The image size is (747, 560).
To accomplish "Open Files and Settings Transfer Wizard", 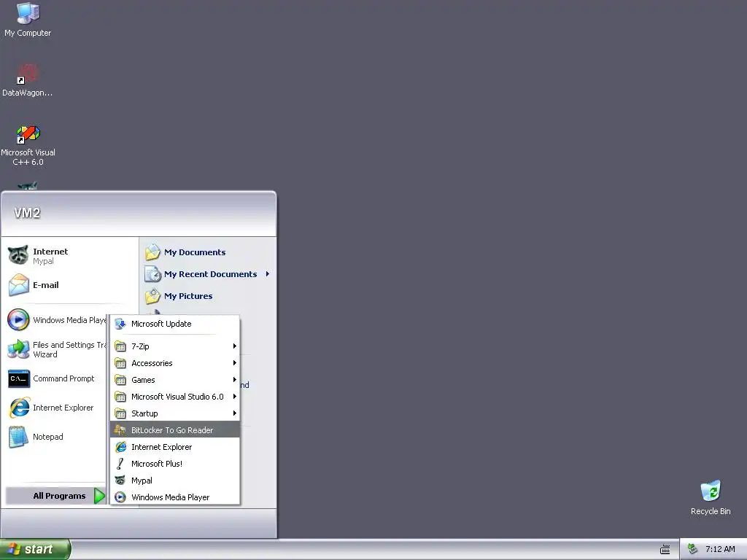I will 57,349.
